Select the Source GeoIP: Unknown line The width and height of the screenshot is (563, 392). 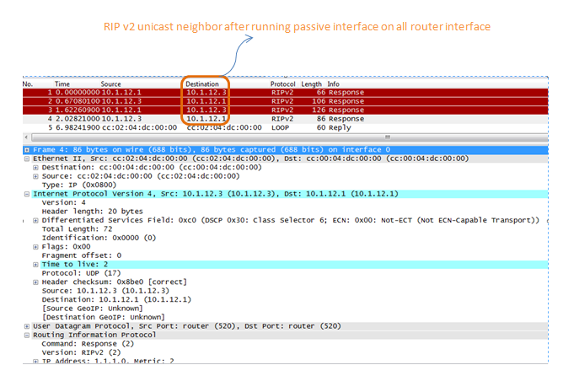[x=92, y=309]
